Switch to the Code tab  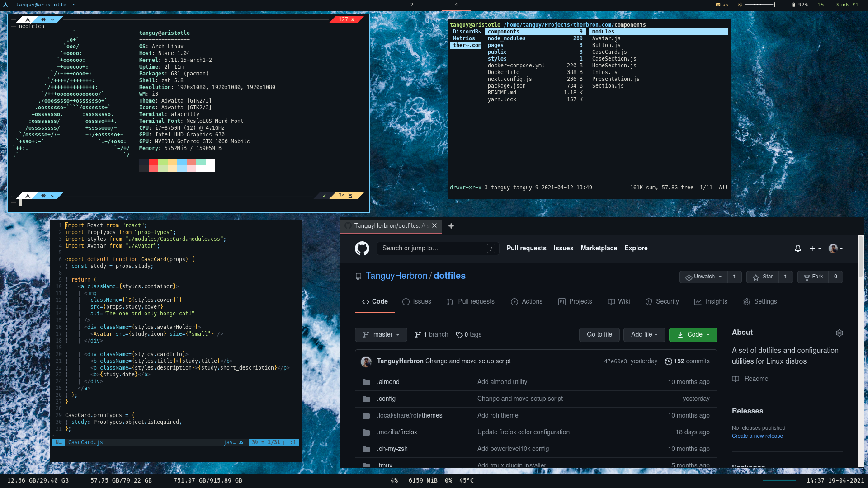375,302
